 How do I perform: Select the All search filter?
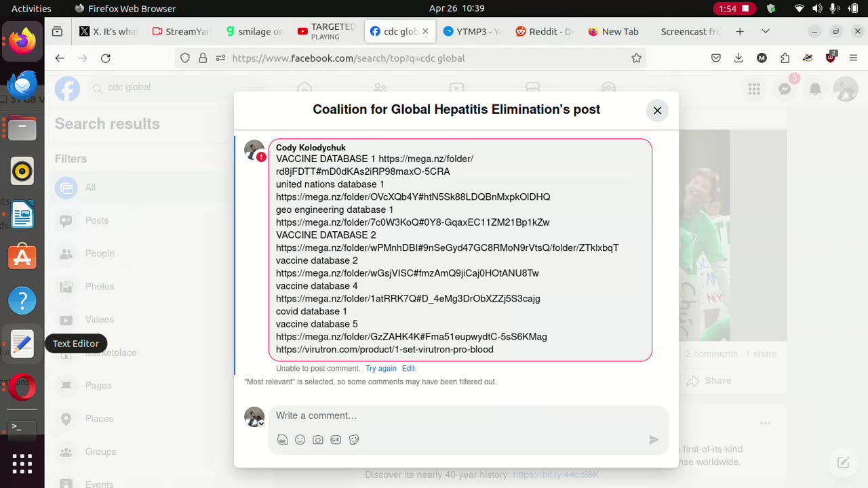(x=139, y=188)
